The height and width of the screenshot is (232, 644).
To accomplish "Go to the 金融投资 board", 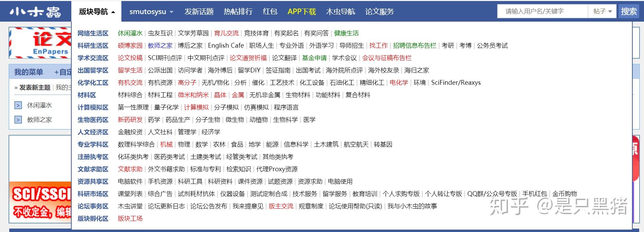I will tap(130, 132).
